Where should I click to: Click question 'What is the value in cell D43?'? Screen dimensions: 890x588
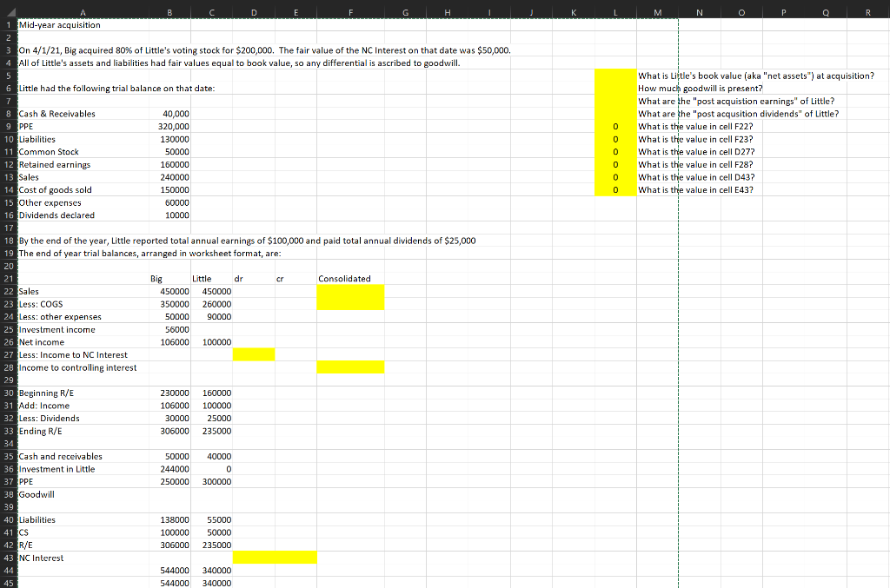[696, 177]
